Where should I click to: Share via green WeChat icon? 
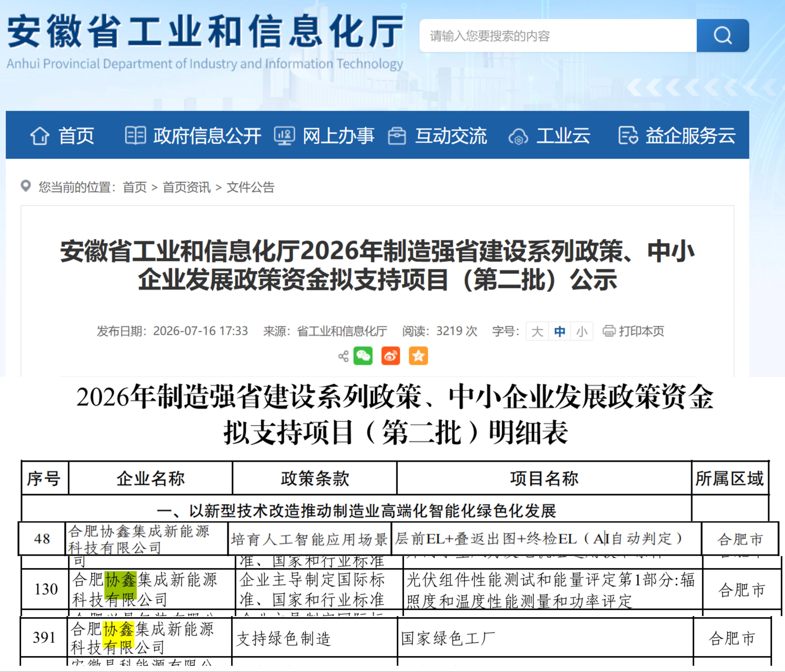click(363, 356)
